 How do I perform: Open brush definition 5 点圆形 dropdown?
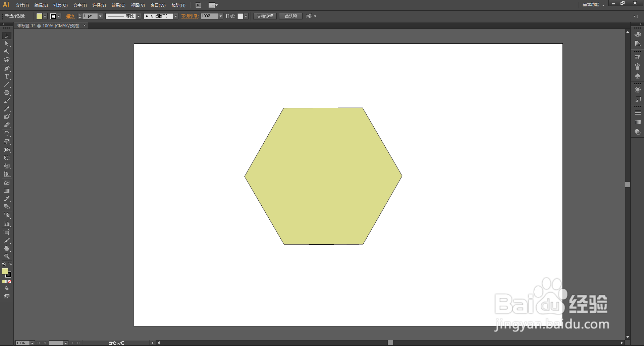[x=176, y=16]
